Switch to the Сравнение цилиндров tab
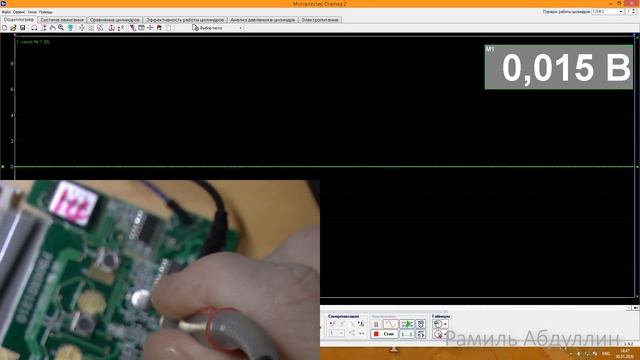 (115, 20)
